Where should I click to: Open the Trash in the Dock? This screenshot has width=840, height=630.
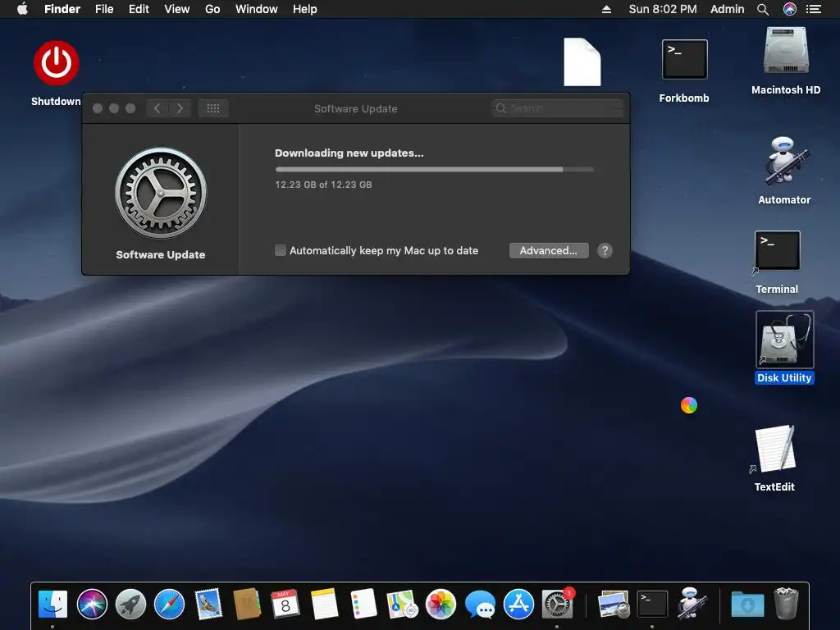[786, 603]
